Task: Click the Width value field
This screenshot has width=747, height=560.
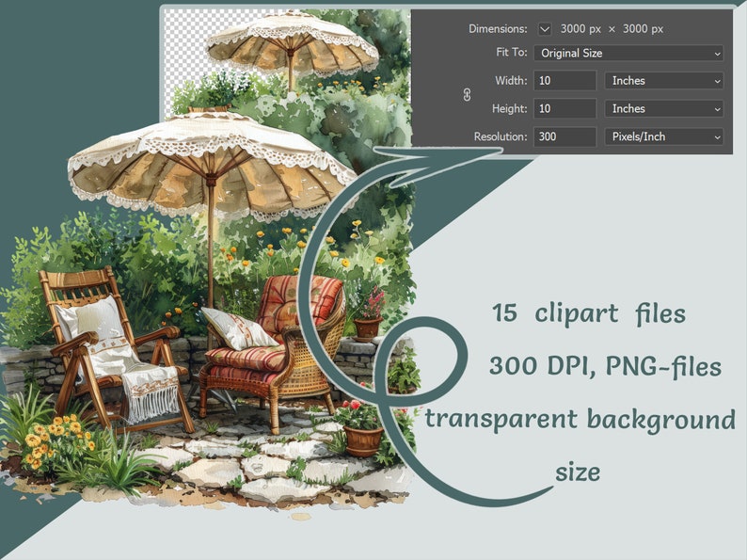Action: tap(564, 81)
